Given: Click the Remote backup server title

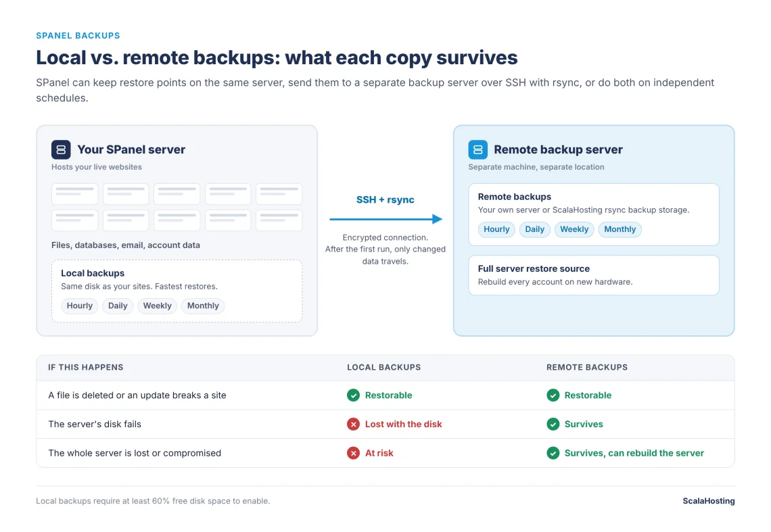Looking at the screenshot, I should tap(558, 149).
